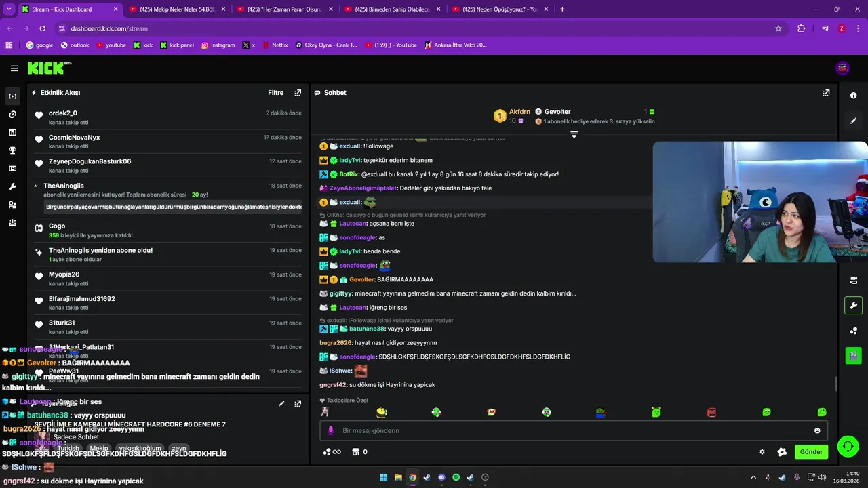Click the chat scrollbar
Image resolution: width=868 pixels, height=488 pixels.
click(x=835, y=384)
